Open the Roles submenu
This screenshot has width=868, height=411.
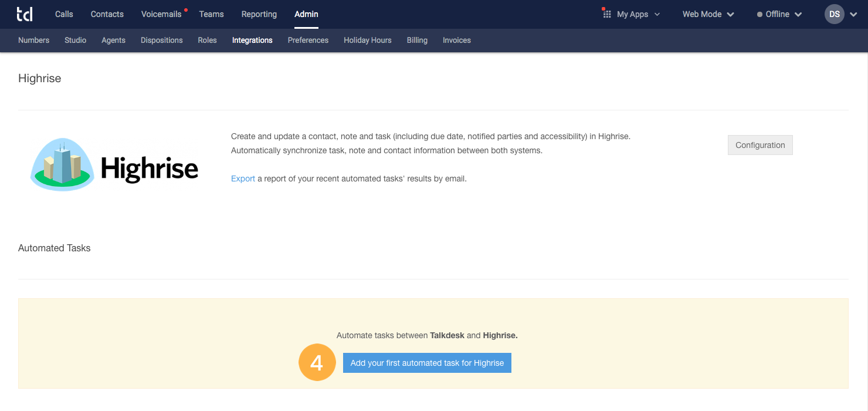point(207,40)
